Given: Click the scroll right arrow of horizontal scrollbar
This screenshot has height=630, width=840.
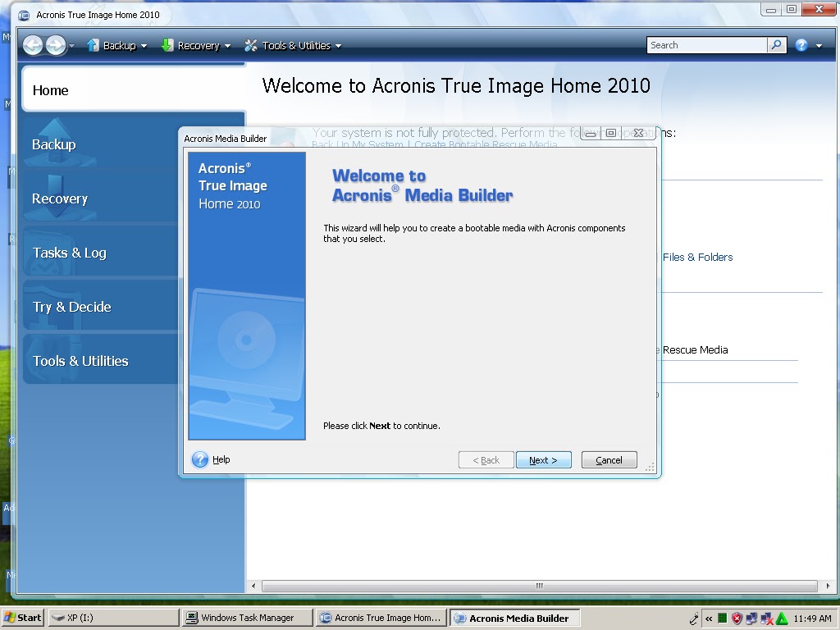Looking at the screenshot, I should tap(828, 586).
